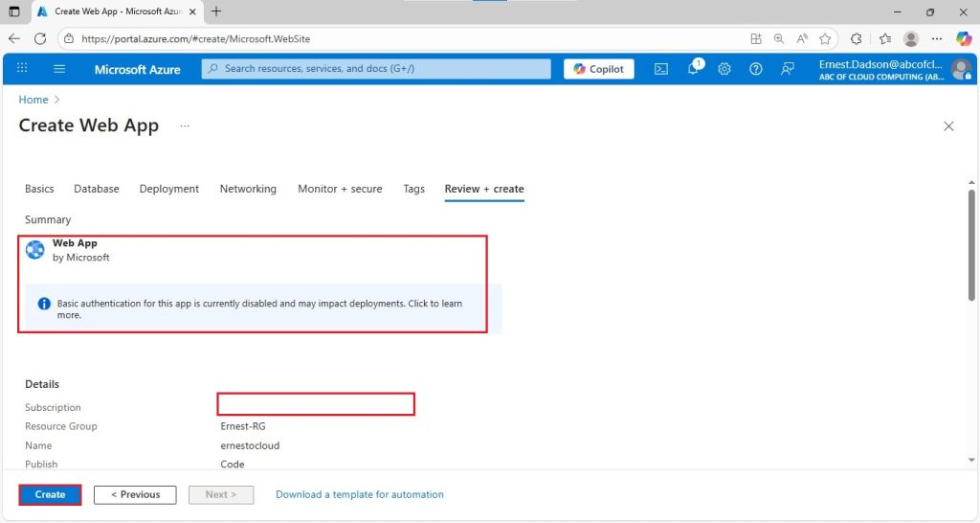
Task: Close the Create Web App blade
Action: [x=948, y=126]
